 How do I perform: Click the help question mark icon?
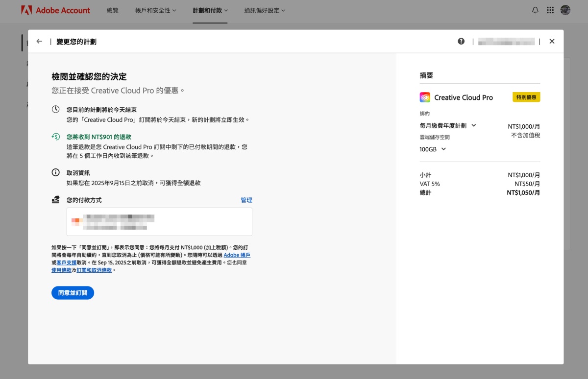461,42
